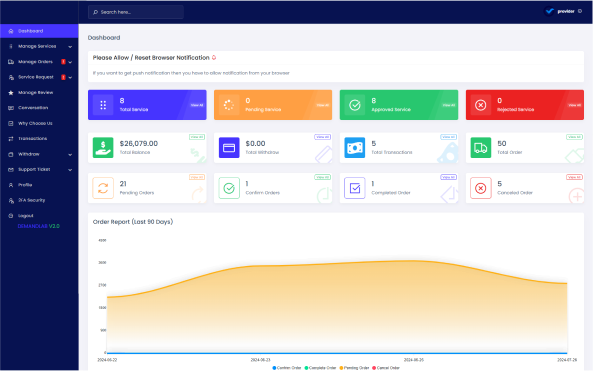
Task: Expand the Support Ticket submenu
Action: pos(39,169)
